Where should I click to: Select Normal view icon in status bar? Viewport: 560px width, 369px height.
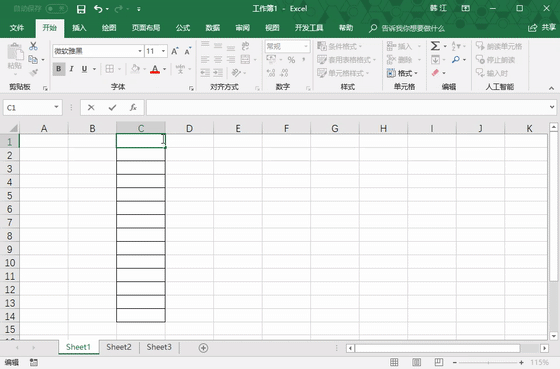(x=394, y=362)
